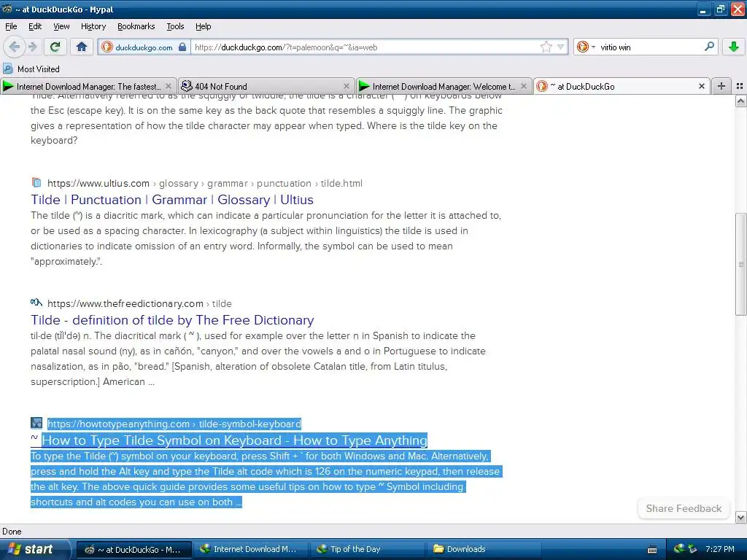Click the address bar URL field
This screenshot has height=560, width=747.
pos(365,47)
